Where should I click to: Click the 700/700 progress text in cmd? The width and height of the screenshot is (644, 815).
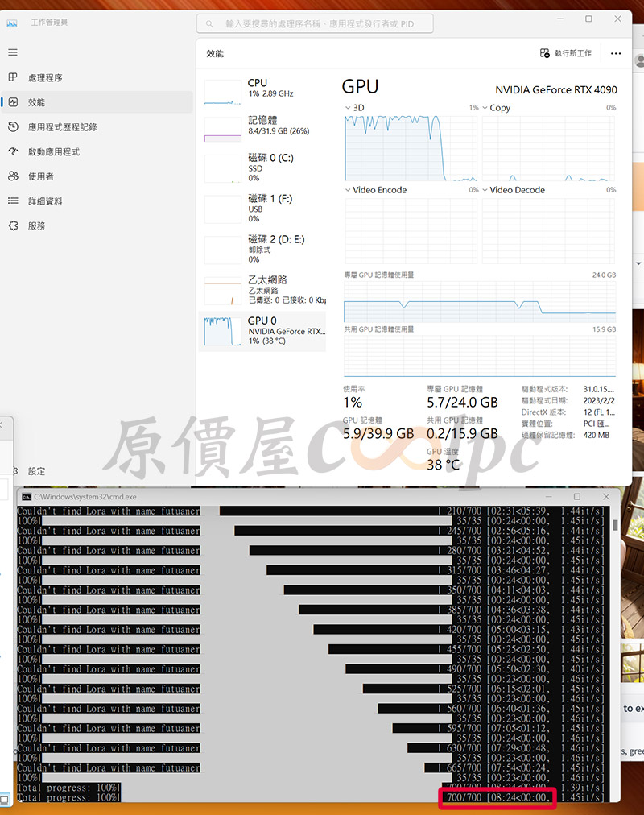(464, 797)
